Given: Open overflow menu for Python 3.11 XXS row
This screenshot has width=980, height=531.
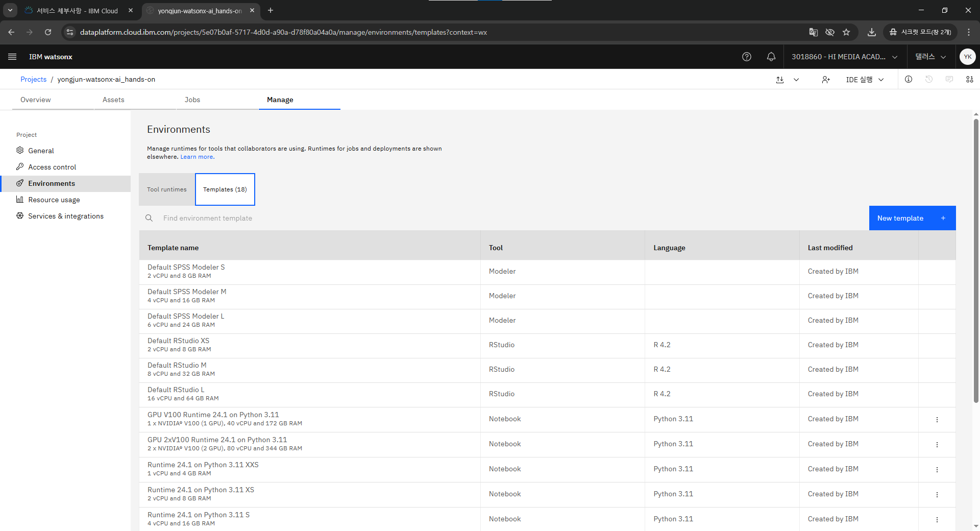Looking at the screenshot, I should (937, 470).
